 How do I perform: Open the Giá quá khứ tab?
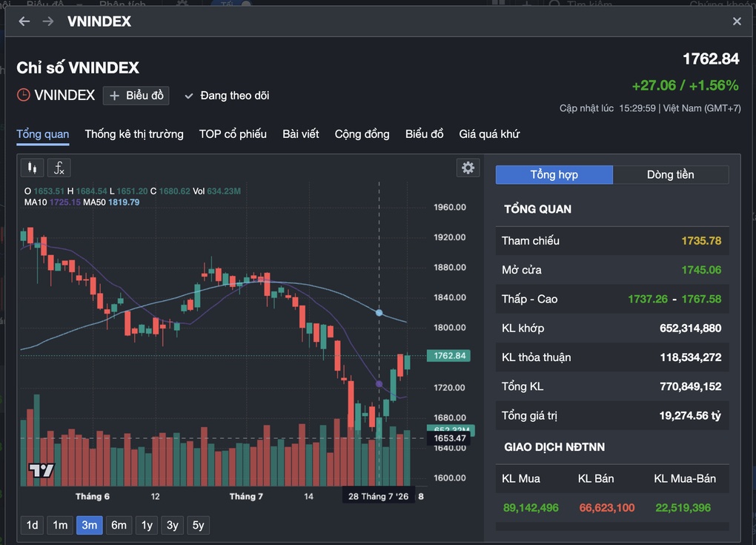(489, 134)
